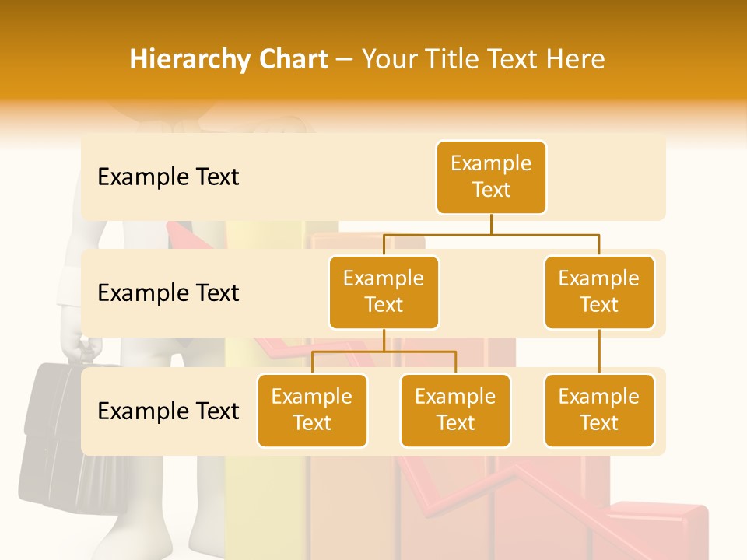This screenshot has height=560, width=747.
Task: Select the right box in second hierarchy level
Action: [x=599, y=292]
